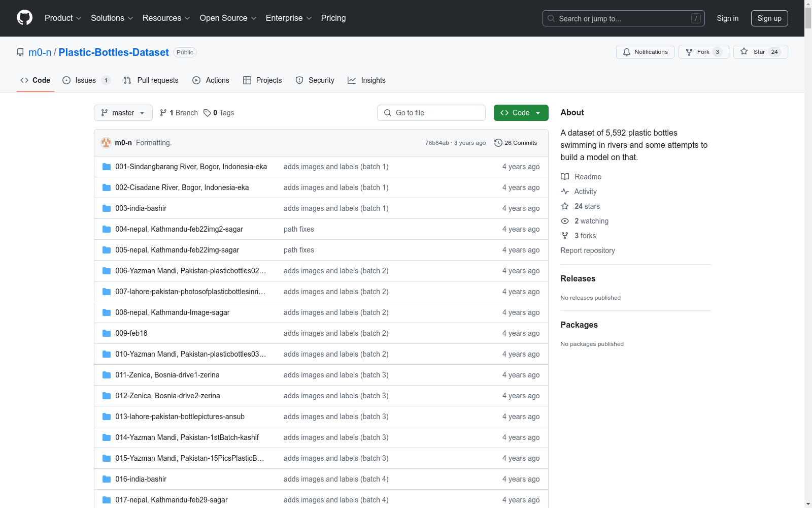Click the Notifications bell button
Viewport: 812px width, 508px height.
645,52
